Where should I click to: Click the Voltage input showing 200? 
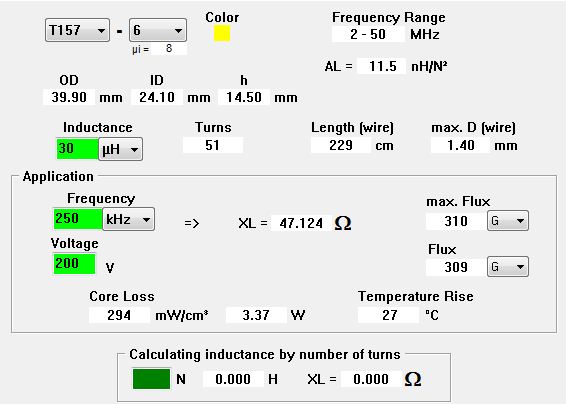click(74, 264)
